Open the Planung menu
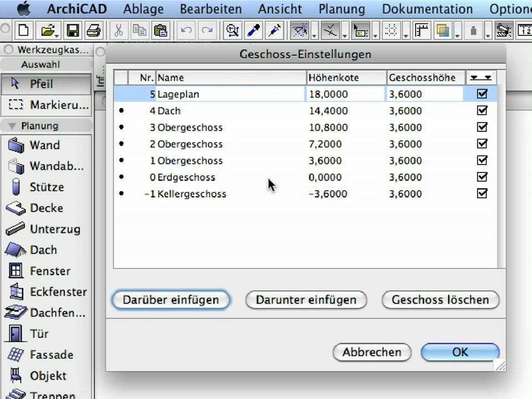The height and width of the screenshot is (399, 532). point(342,9)
